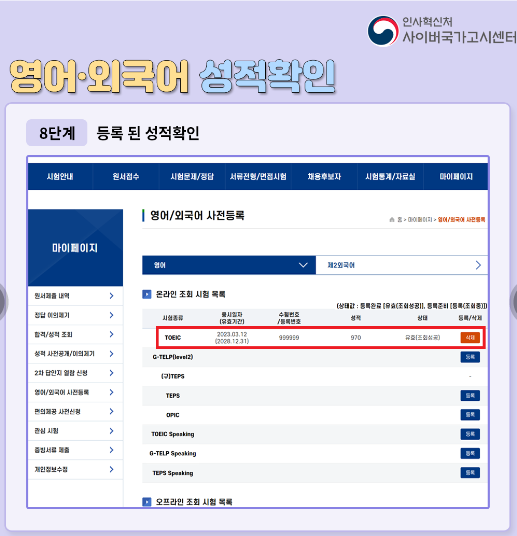Click 등록 button for G-TELP Speaking

470,453
